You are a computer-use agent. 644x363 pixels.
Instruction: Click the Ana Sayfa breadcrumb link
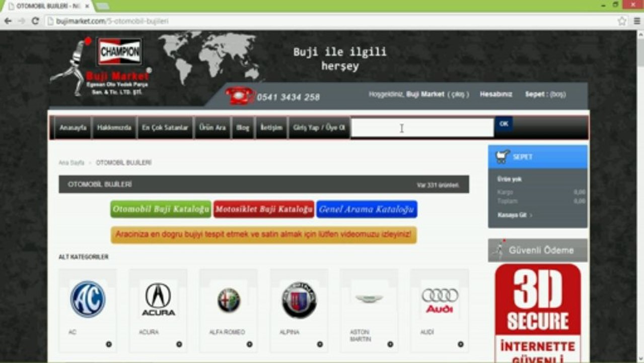click(71, 163)
